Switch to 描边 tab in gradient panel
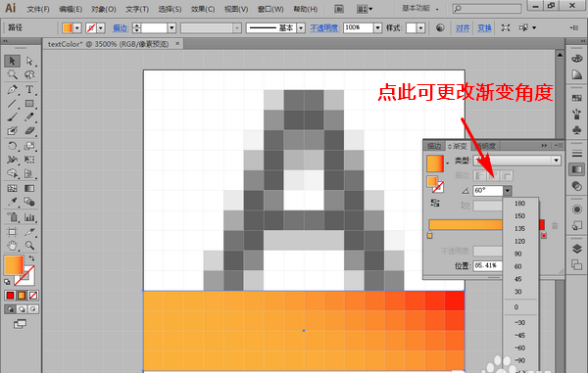588x373 pixels. [x=434, y=146]
